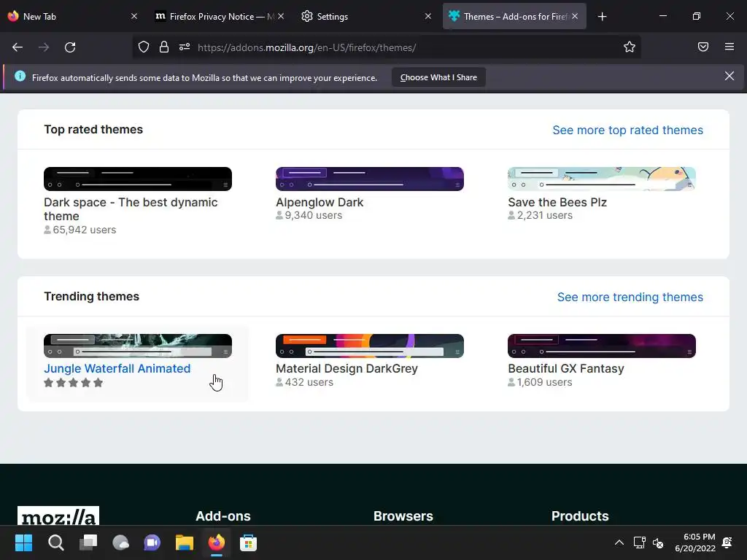Click the Jungle Waterfall star rating
Viewport: 747px width, 560px height.
click(x=74, y=382)
